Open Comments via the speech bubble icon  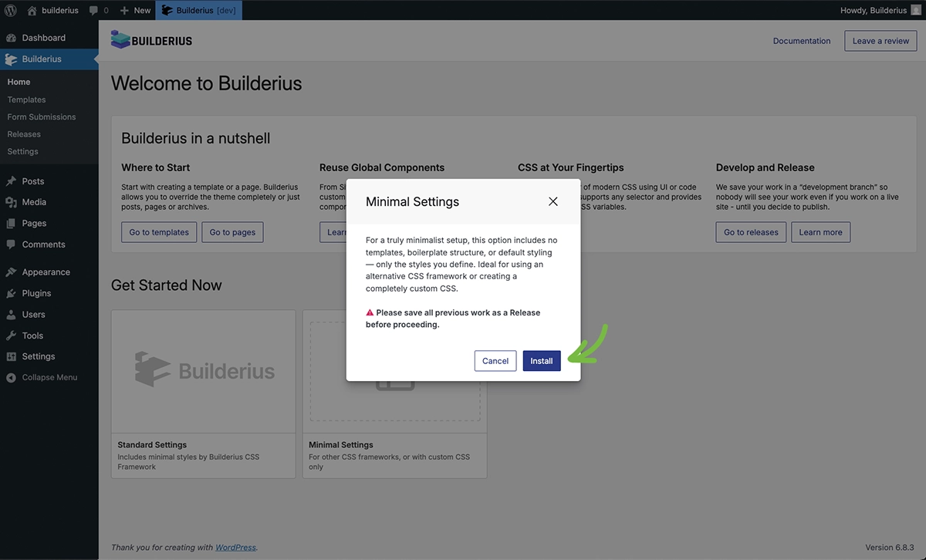pos(11,244)
